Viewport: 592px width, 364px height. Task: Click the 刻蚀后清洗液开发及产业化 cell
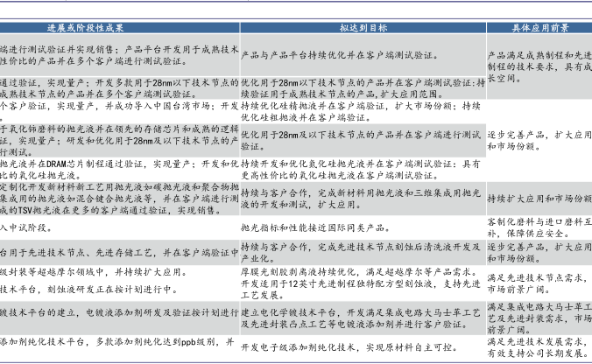pos(362,253)
